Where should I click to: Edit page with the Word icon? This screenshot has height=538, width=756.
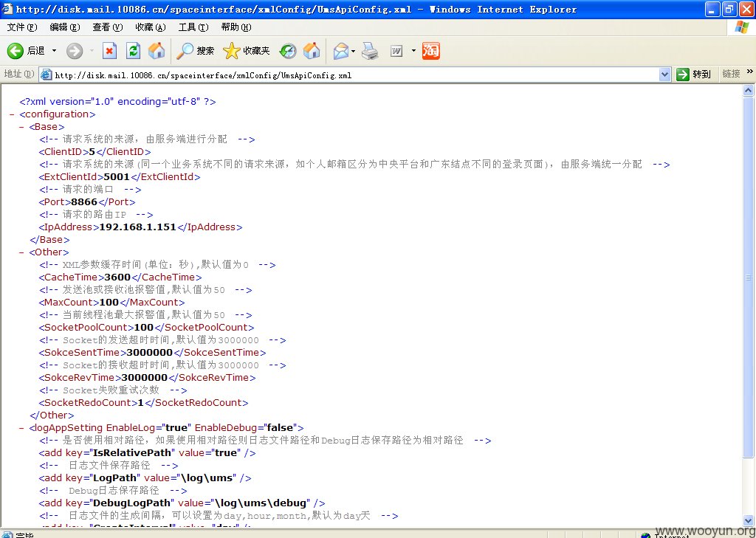[396, 51]
